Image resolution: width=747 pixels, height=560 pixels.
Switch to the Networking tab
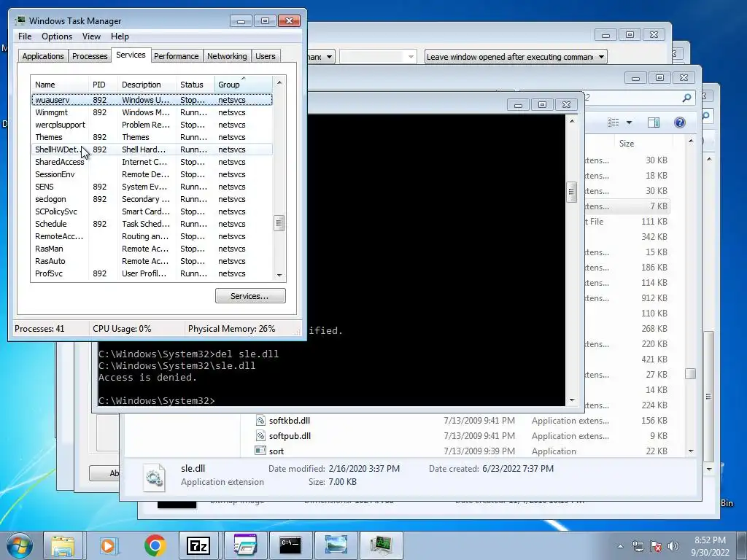pyautogui.click(x=227, y=56)
